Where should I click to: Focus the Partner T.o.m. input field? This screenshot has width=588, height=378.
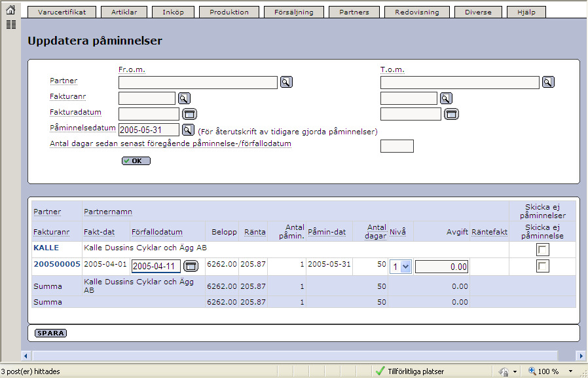coord(460,83)
